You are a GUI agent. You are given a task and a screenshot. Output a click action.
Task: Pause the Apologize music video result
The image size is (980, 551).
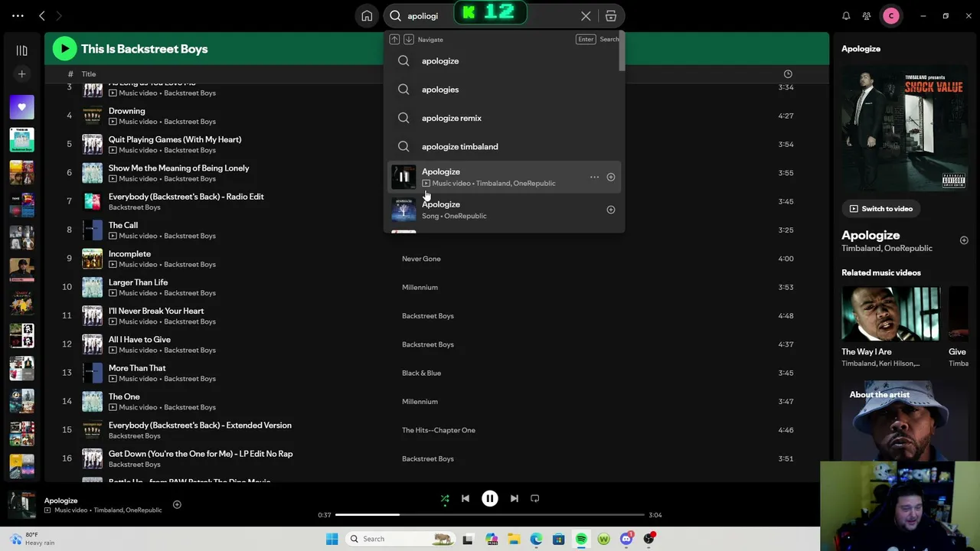click(x=403, y=177)
